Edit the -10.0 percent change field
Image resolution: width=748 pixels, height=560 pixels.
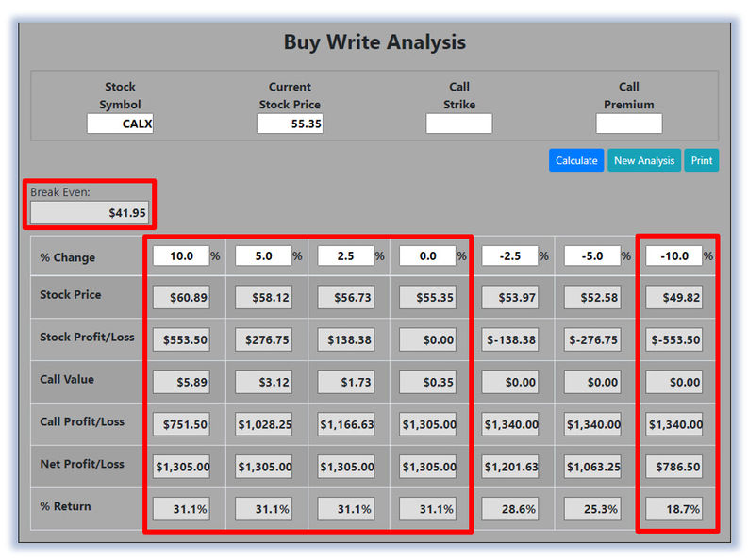point(674,255)
